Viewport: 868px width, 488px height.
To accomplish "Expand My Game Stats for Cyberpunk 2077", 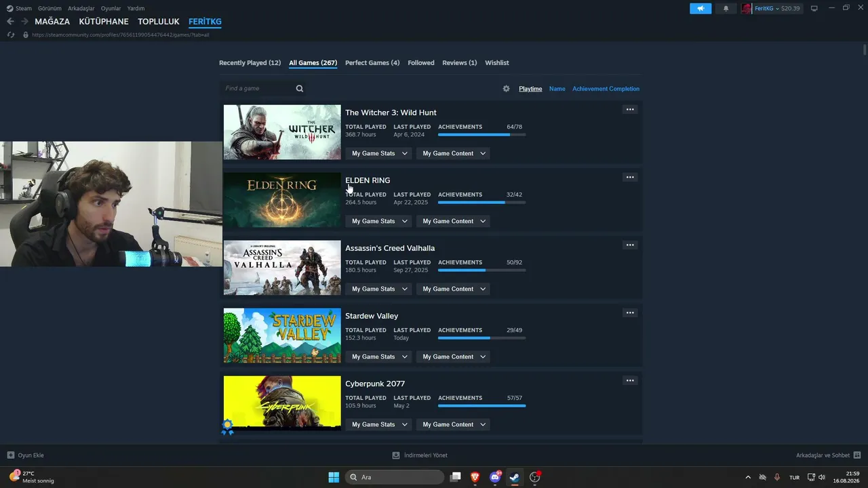I will tap(379, 424).
